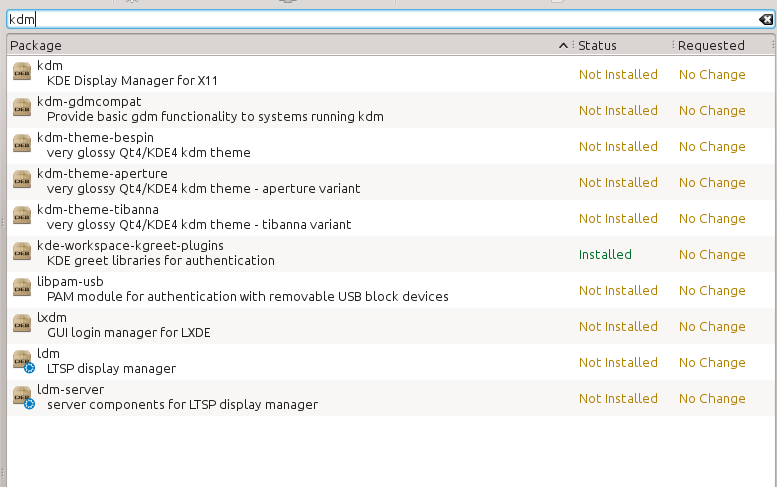Click Not Installed status for libpam-usb
This screenshot has height=487, width=777.
pos(618,290)
